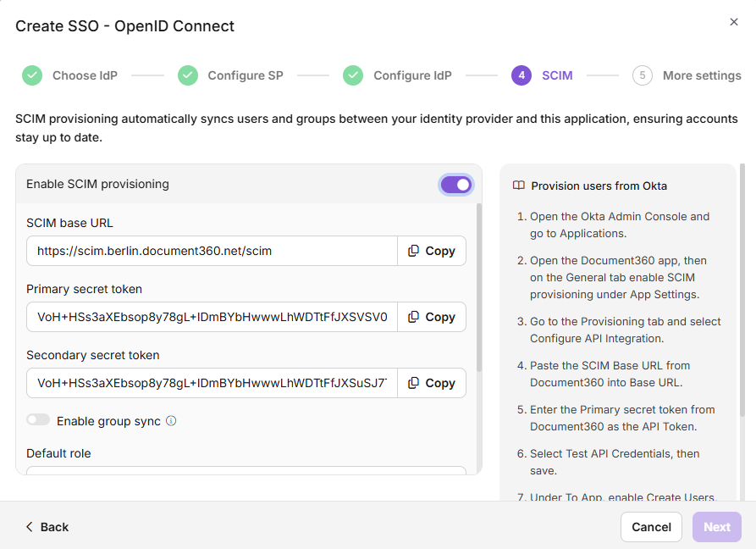Cancel the SSO creation

(x=651, y=527)
